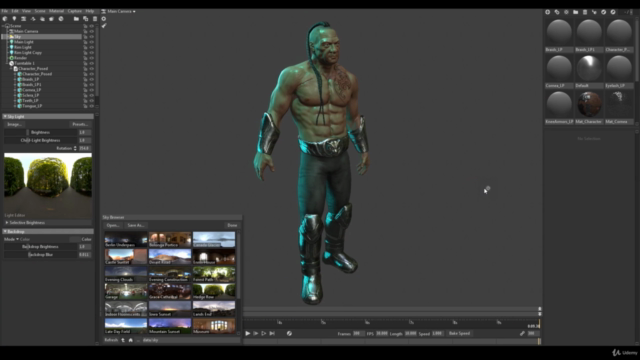Click the new material plus icon in materials panel
The image size is (640, 360).
(548, 12)
